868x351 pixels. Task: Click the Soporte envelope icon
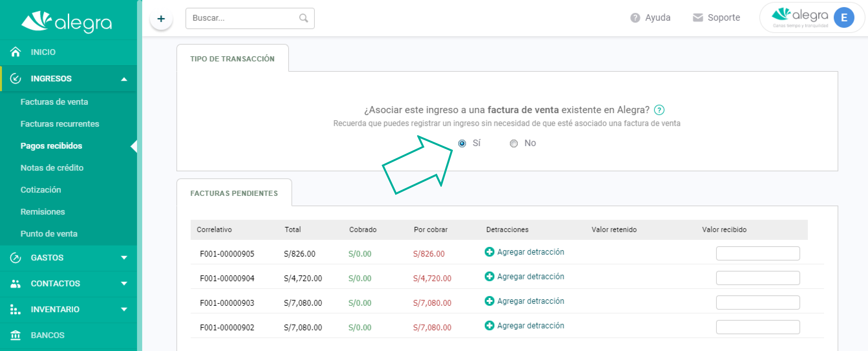(x=698, y=17)
